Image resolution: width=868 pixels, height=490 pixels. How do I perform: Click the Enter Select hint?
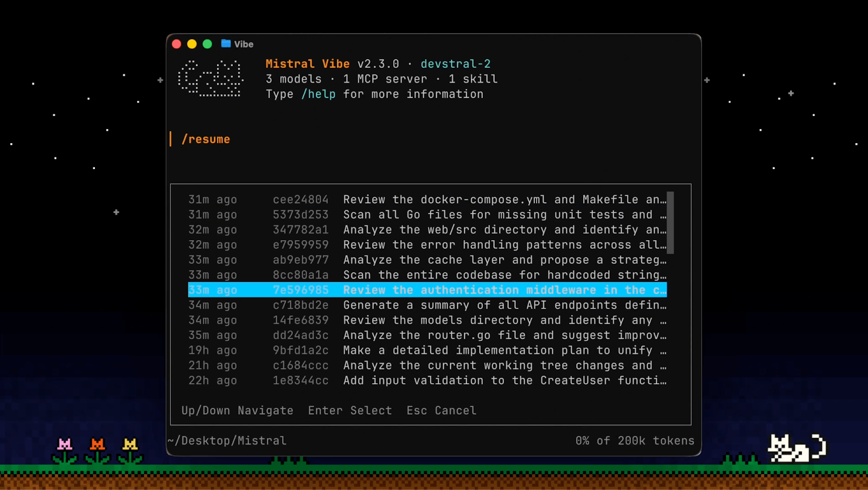click(x=350, y=410)
